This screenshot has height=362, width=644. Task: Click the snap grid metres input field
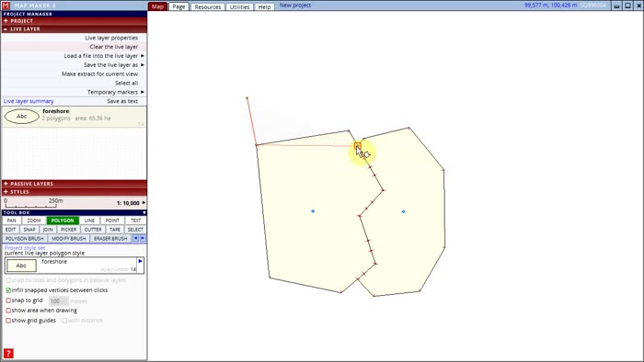pos(58,301)
